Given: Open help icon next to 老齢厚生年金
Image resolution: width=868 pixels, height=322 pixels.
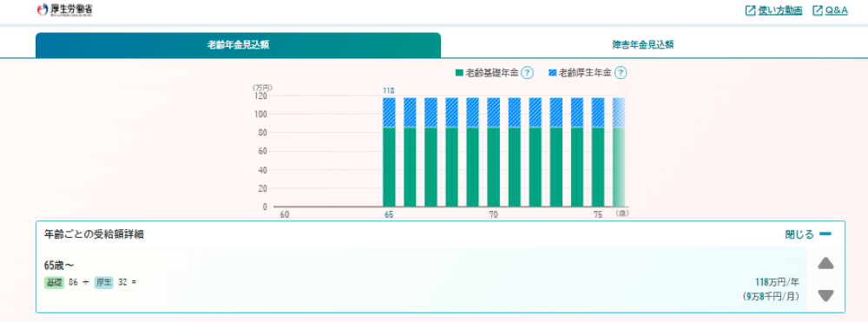Looking at the screenshot, I should (x=620, y=73).
